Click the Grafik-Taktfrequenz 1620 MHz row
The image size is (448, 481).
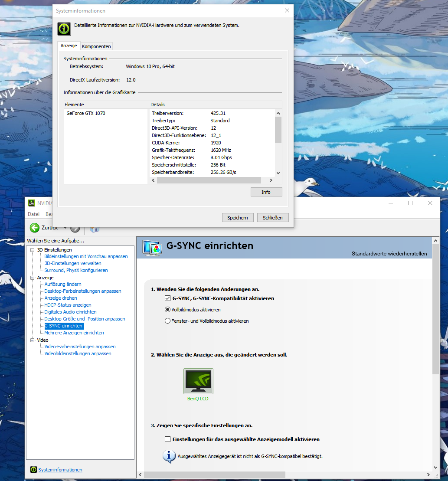click(212, 150)
